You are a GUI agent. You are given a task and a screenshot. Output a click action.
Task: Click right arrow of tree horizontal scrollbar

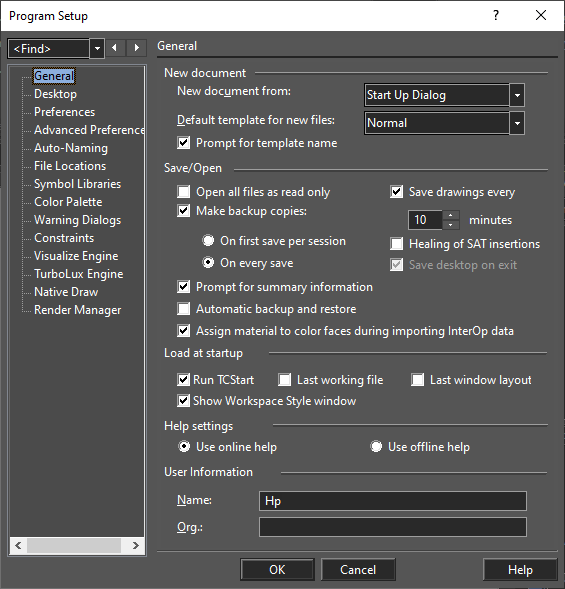tap(136, 545)
